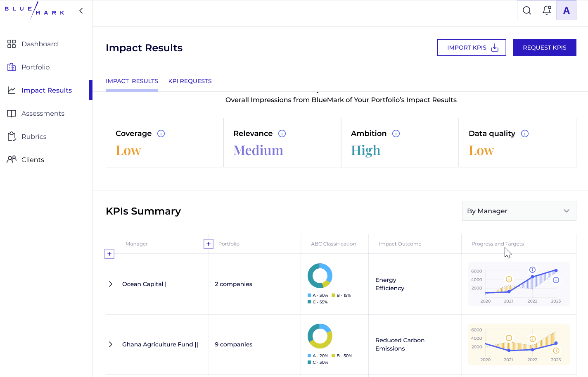Switch to the KPI Requests tab
This screenshot has height=377, width=588.
190,81
